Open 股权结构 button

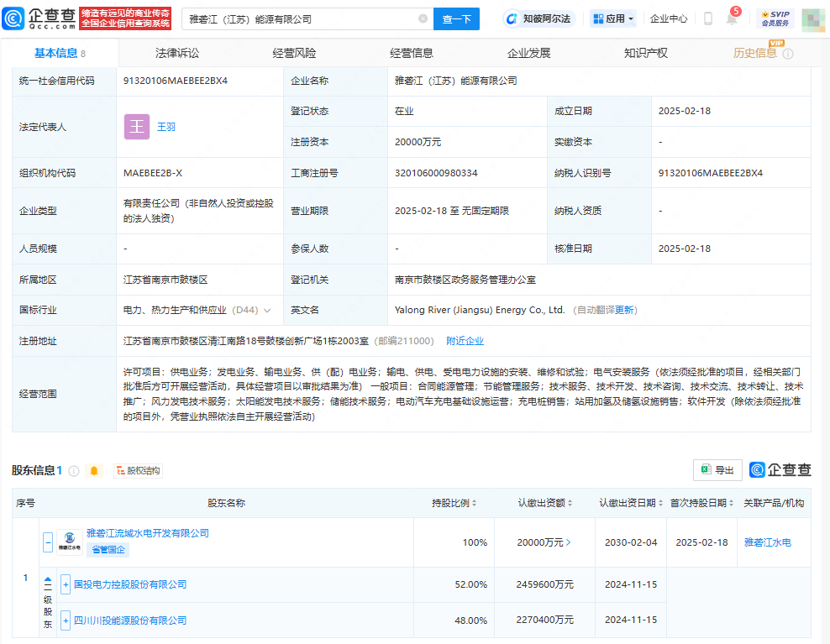(x=138, y=470)
